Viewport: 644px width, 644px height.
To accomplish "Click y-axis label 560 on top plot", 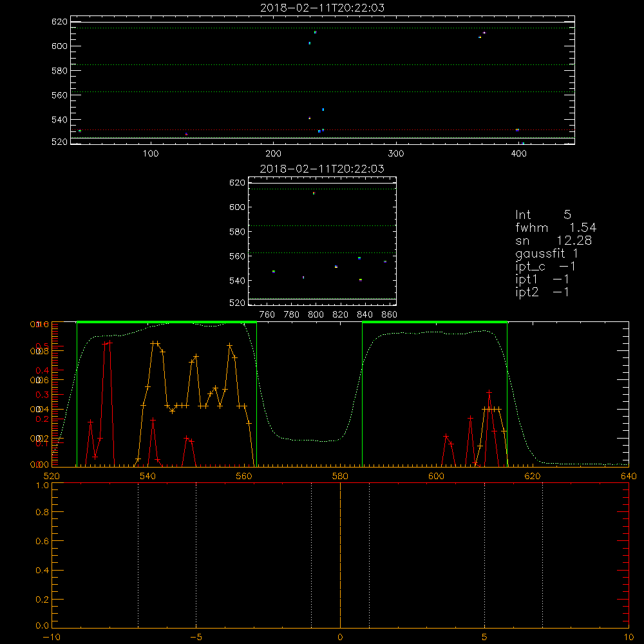I will 59,95.
